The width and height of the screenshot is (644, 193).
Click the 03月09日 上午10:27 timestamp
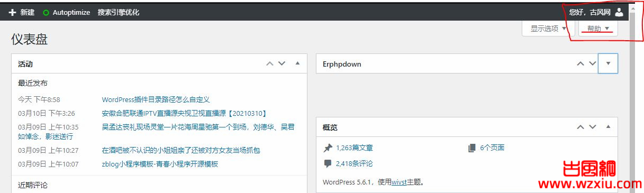[x=48, y=150]
